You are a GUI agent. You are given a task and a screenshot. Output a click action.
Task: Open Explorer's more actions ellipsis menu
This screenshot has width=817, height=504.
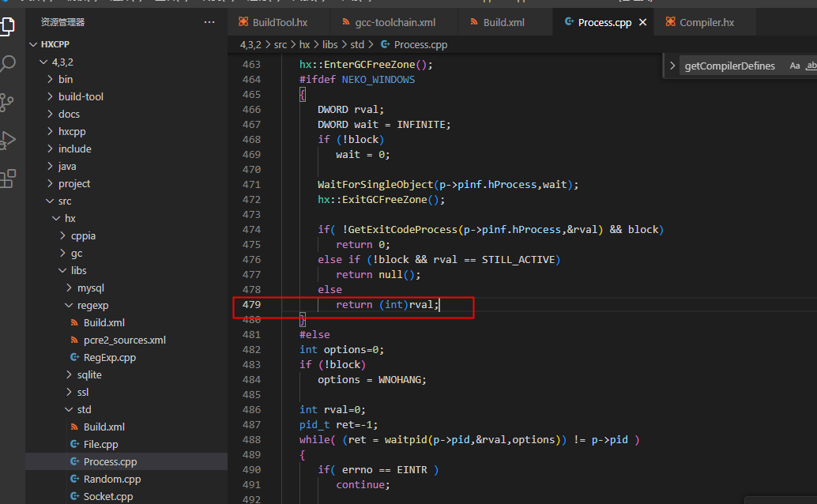(x=209, y=22)
